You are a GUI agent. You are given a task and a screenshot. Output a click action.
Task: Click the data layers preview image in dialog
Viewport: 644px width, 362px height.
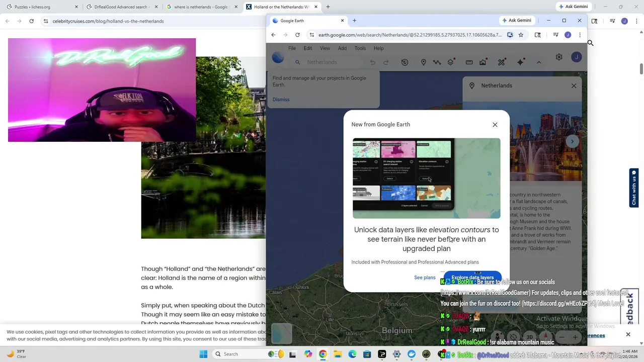pyautogui.click(x=427, y=178)
